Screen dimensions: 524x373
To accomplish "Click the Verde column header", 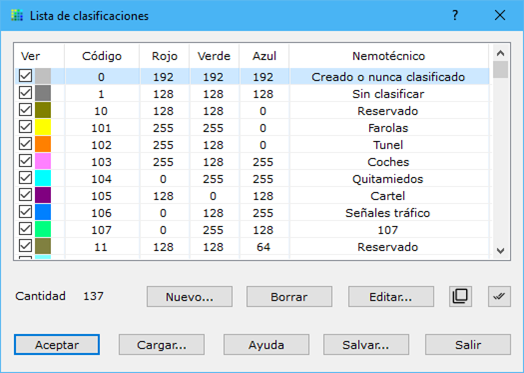I will [x=214, y=56].
